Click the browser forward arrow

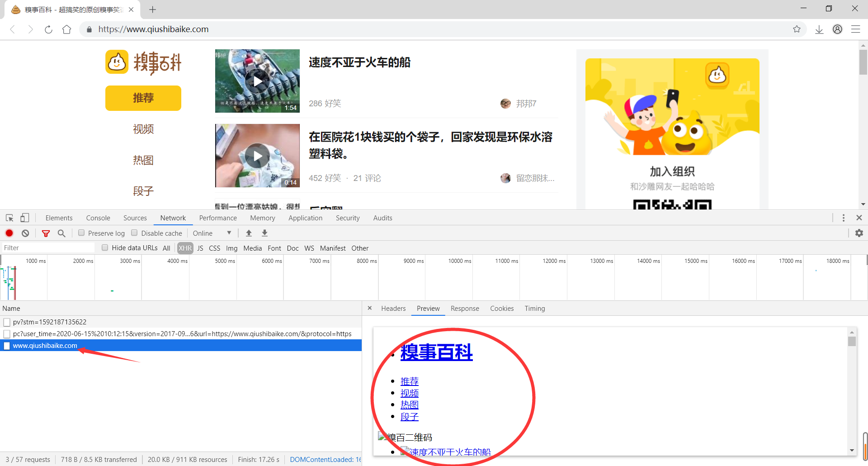point(30,29)
